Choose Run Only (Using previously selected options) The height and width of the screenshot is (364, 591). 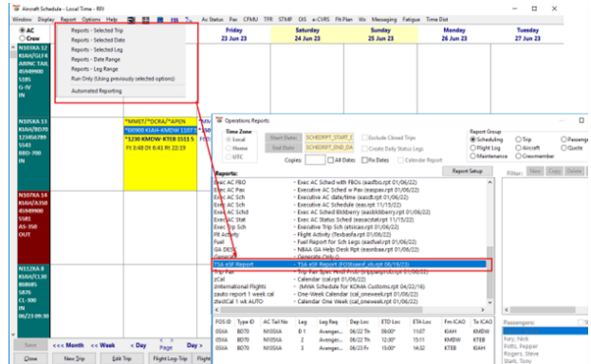(x=123, y=79)
